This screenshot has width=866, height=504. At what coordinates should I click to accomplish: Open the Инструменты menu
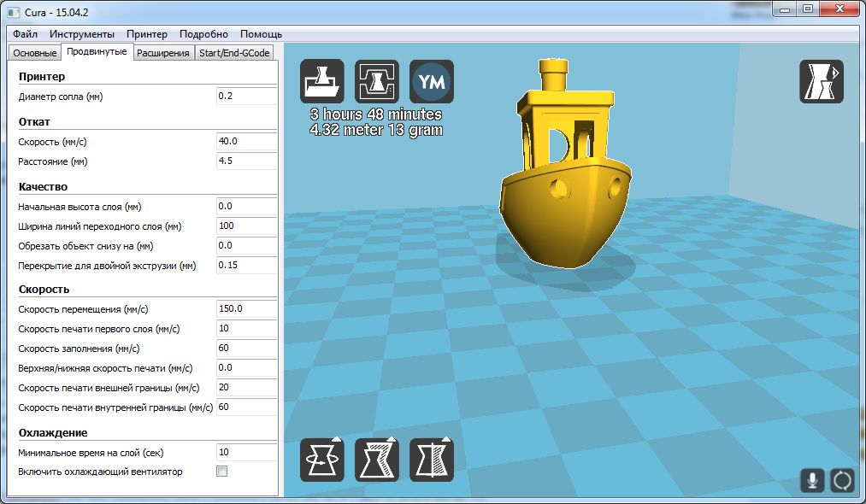coord(82,34)
